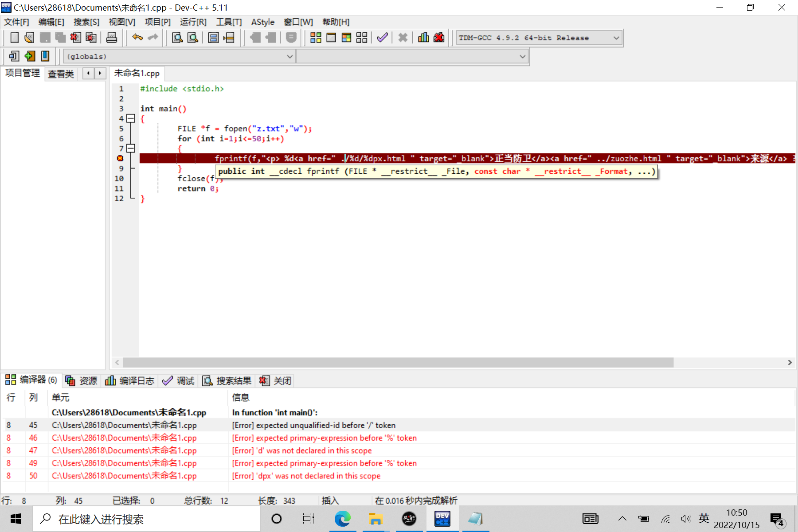Click the editor horizontal scrollbar thumb

point(398,363)
